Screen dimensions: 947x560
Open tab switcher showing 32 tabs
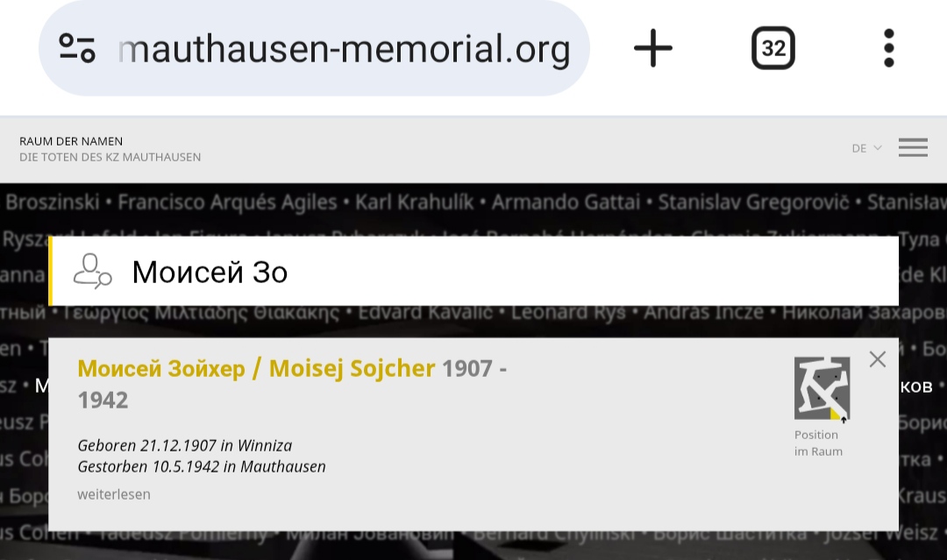(x=773, y=48)
